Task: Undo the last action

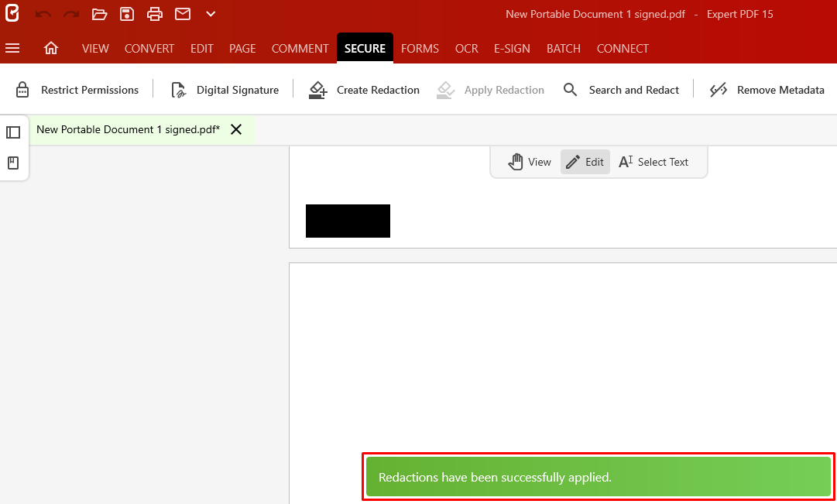Action: (x=43, y=14)
